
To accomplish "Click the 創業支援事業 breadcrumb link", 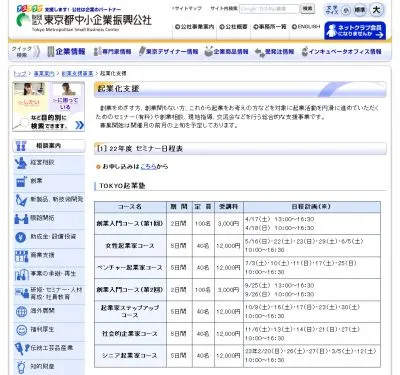I will click(77, 73).
